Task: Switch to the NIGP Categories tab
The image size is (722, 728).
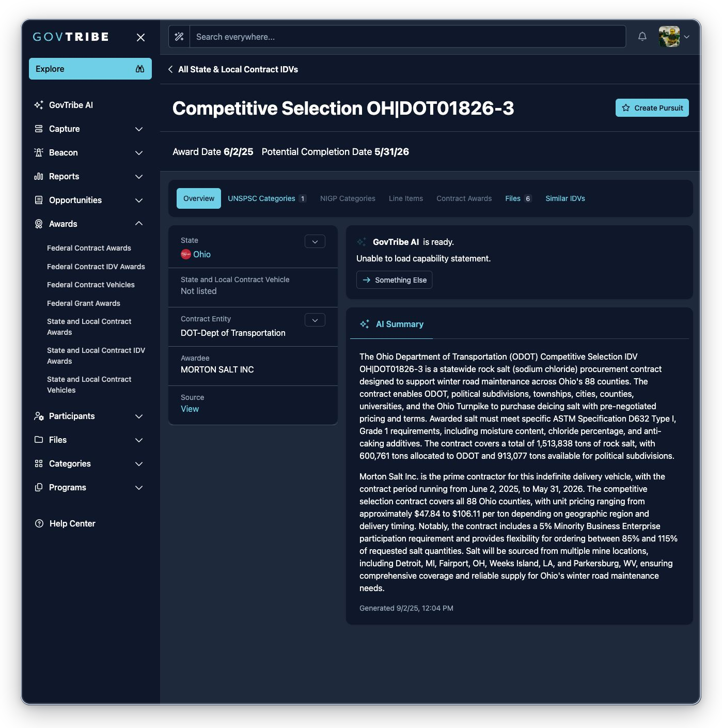Action: pos(348,198)
